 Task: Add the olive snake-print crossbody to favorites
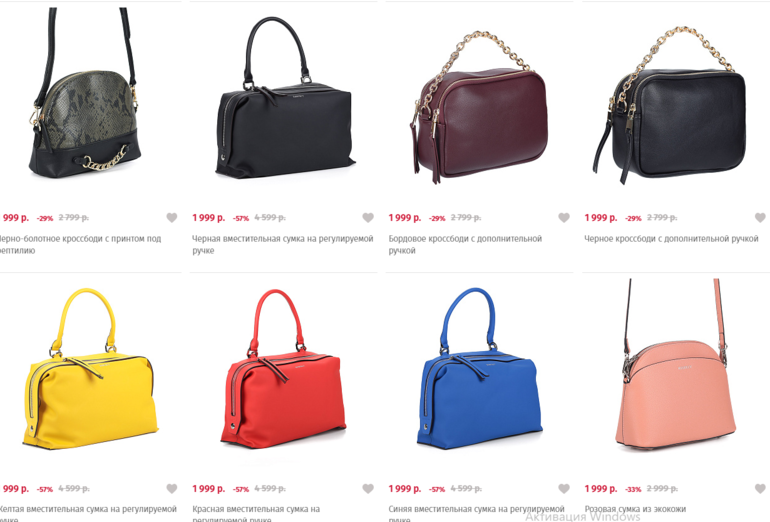(x=171, y=218)
